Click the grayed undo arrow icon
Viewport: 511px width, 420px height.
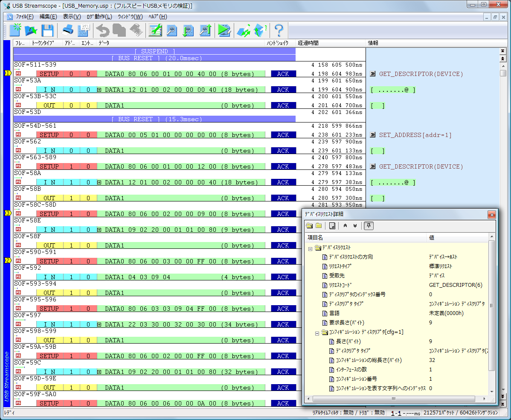103,30
